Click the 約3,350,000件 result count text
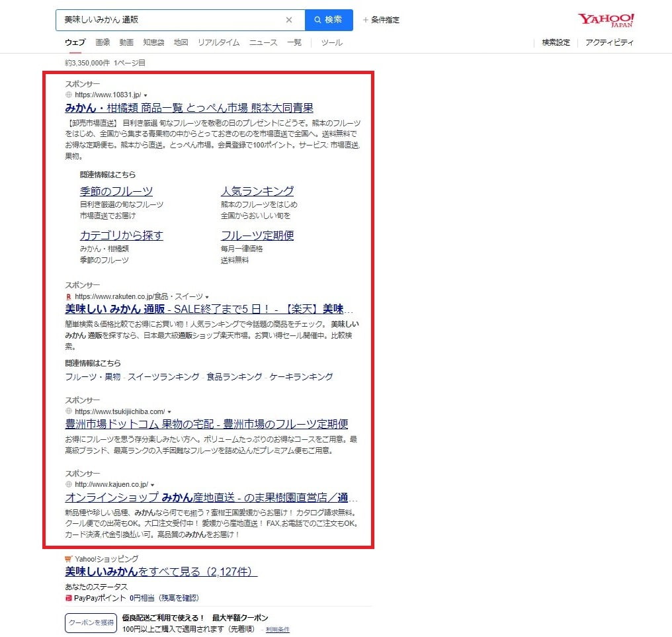Image resolution: width=672 pixels, height=637 pixels. 87,63
